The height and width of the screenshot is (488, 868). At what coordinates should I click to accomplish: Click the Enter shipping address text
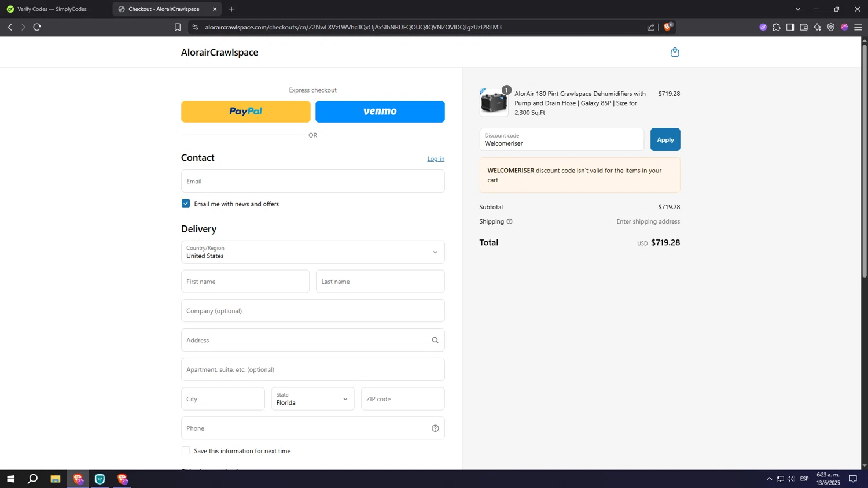[x=648, y=221]
